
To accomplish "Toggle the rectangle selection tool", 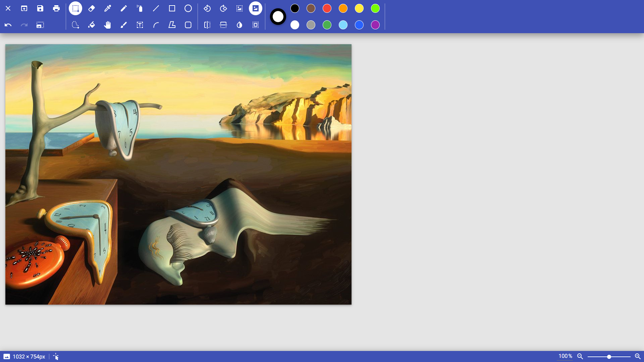I will [75, 8].
